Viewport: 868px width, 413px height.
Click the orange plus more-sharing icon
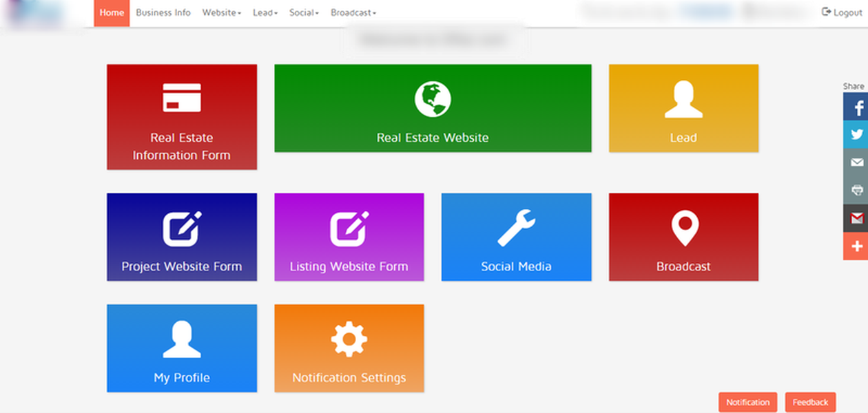point(856,246)
